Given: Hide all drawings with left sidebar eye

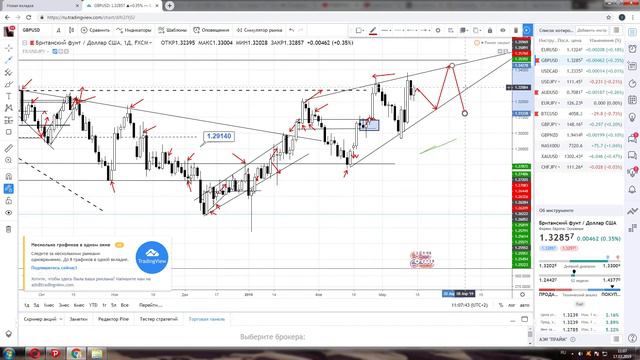Looking at the screenshot, I should click(9, 213).
